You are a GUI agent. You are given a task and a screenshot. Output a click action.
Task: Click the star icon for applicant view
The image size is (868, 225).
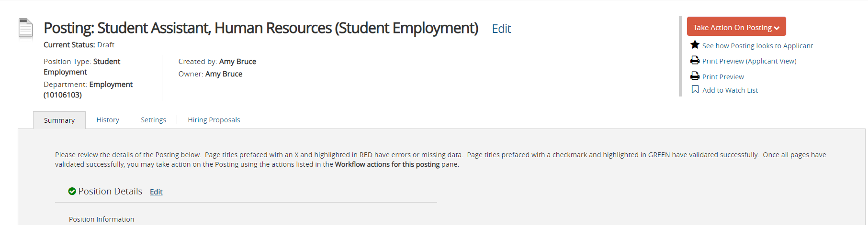coord(695,45)
